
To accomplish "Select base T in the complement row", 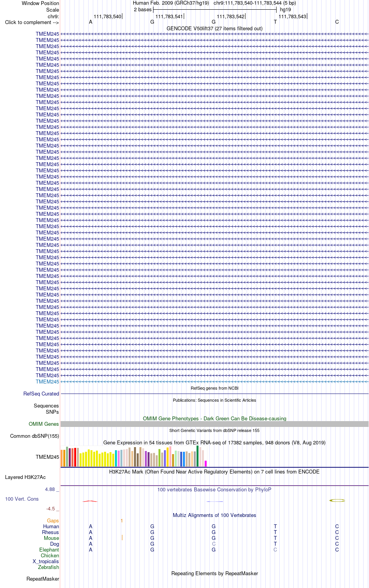I will tap(275, 22).
